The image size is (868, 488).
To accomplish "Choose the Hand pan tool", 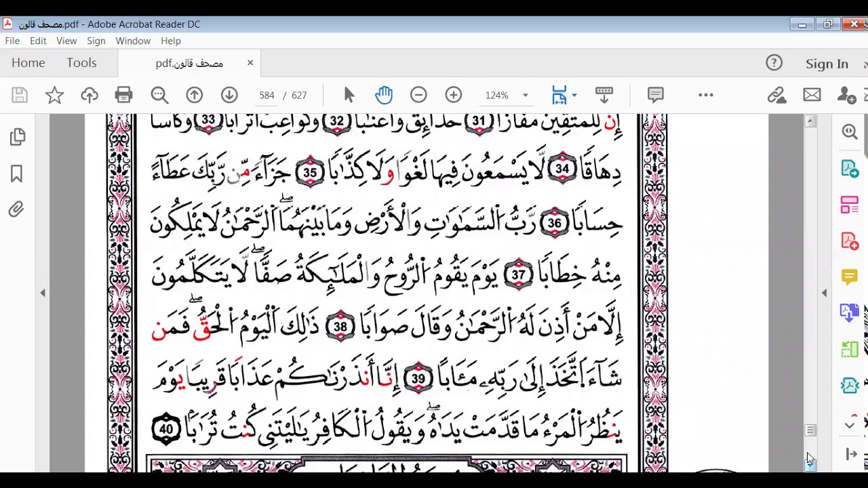I will 384,96.
